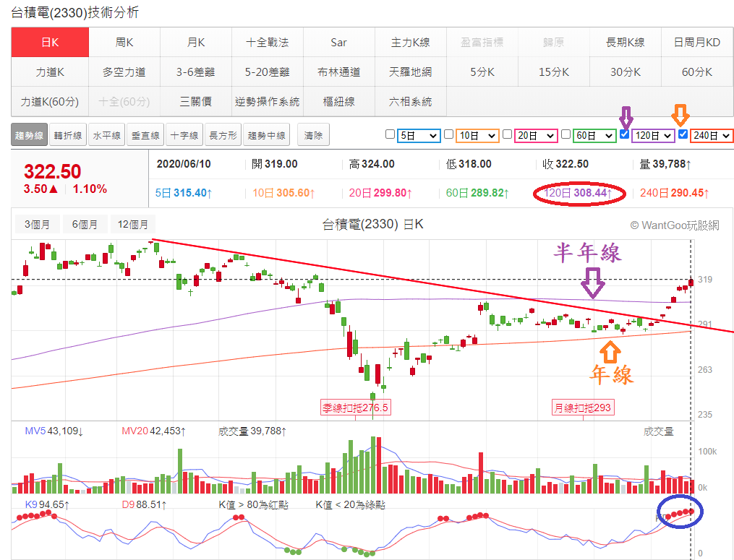Open the 周K weekly chart tab
This screenshot has width=734, height=560.
pyautogui.click(x=124, y=42)
